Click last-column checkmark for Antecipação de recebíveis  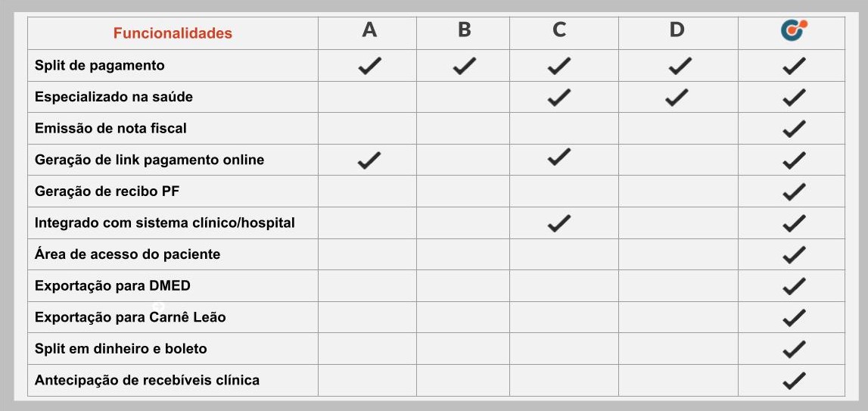click(794, 381)
